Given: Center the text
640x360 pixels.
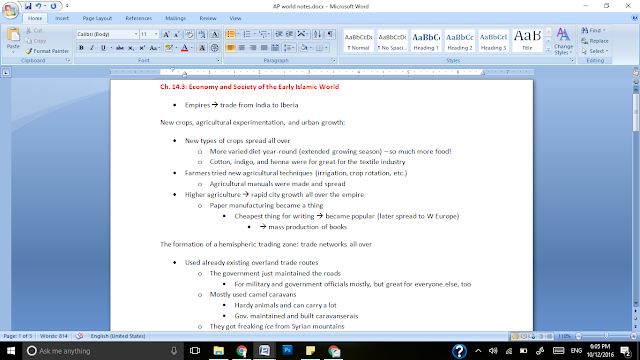Looking at the screenshot, I should (x=242, y=48).
